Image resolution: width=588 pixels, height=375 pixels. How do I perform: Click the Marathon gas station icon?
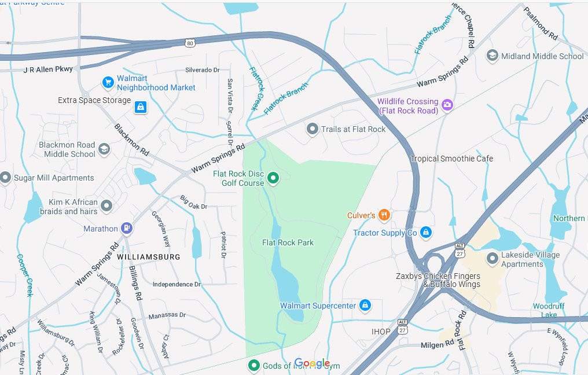pos(127,227)
